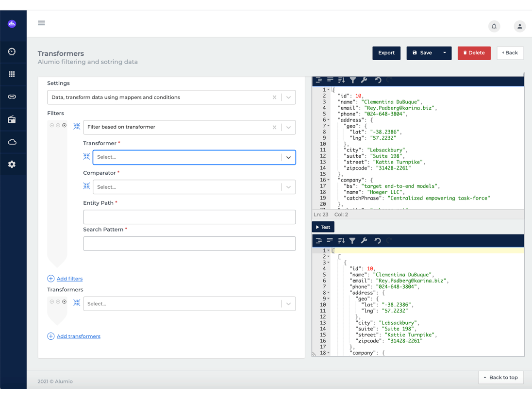Click the Save button
Image resolution: width=532 pixels, height=398 pixels.
pos(422,53)
